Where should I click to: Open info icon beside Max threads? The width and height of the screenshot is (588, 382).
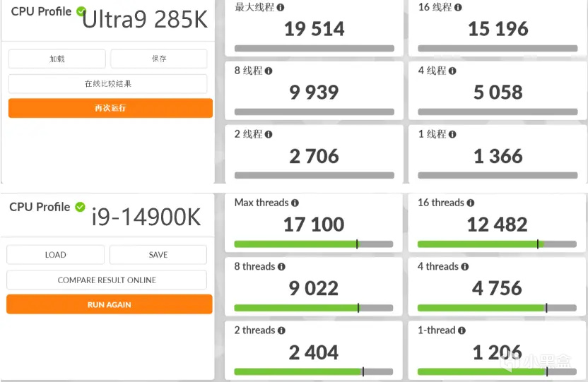(295, 203)
